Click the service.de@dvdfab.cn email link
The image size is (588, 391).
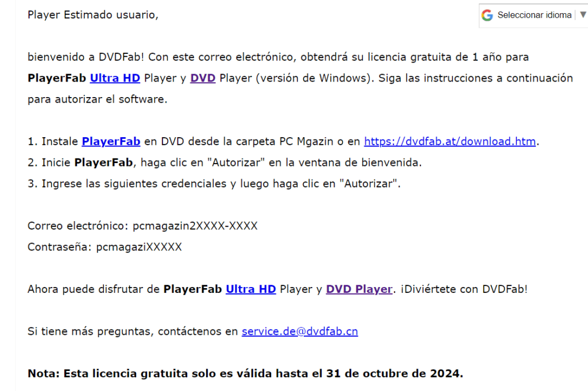click(300, 331)
